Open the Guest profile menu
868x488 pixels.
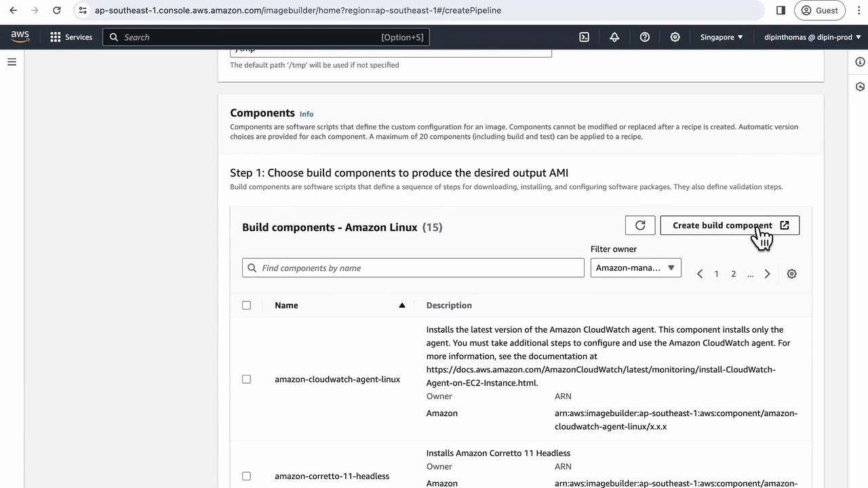(x=819, y=10)
